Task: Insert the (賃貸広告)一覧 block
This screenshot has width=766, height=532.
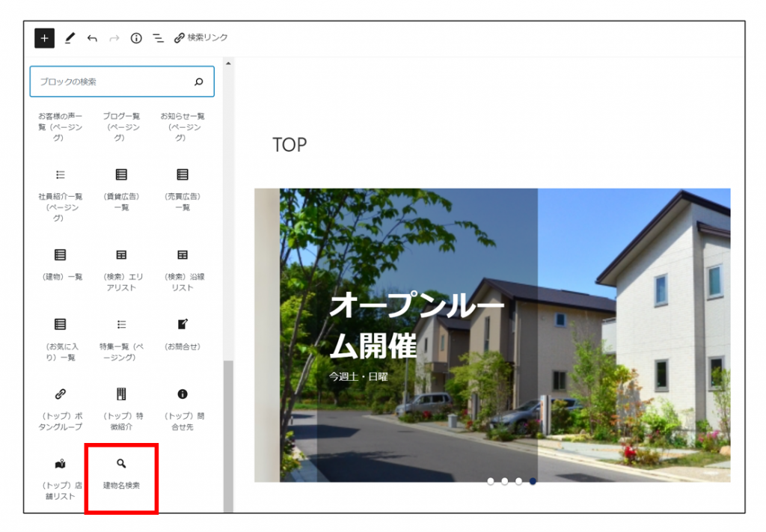Action: coord(121,189)
